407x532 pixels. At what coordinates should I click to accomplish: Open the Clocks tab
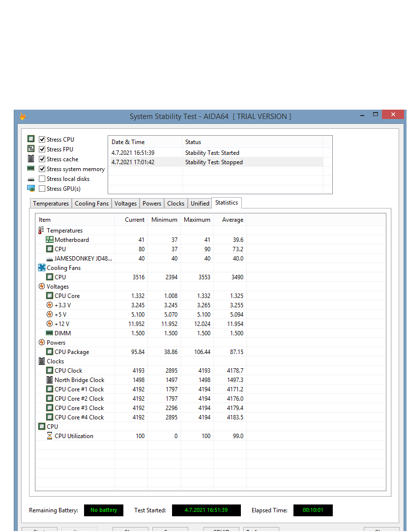pyautogui.click(x=175, y=203)
